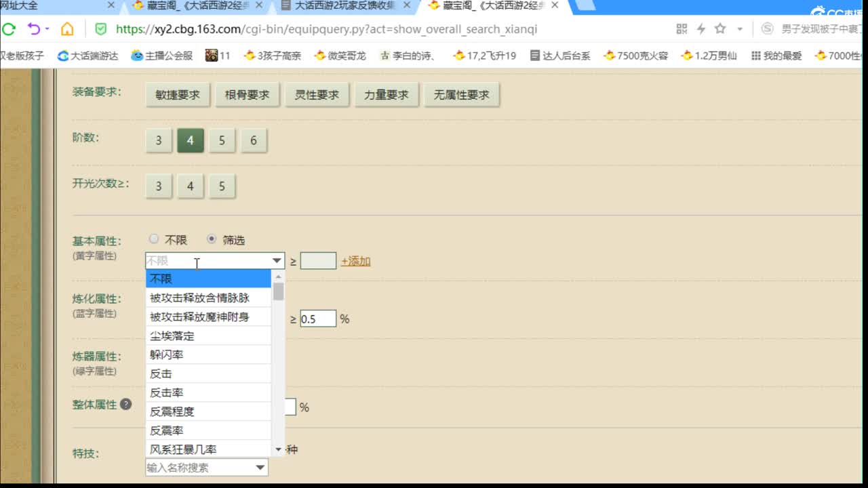Viewport: 868px width, 488px height.
Task: Pick 风系狂暴几率 from the list
Action: coord(209,449)
